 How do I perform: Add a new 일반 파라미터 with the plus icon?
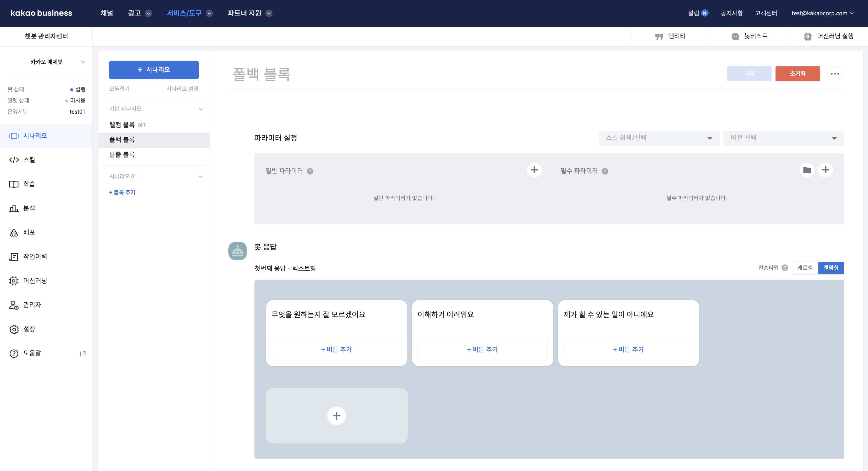click(x=534, y=170)
